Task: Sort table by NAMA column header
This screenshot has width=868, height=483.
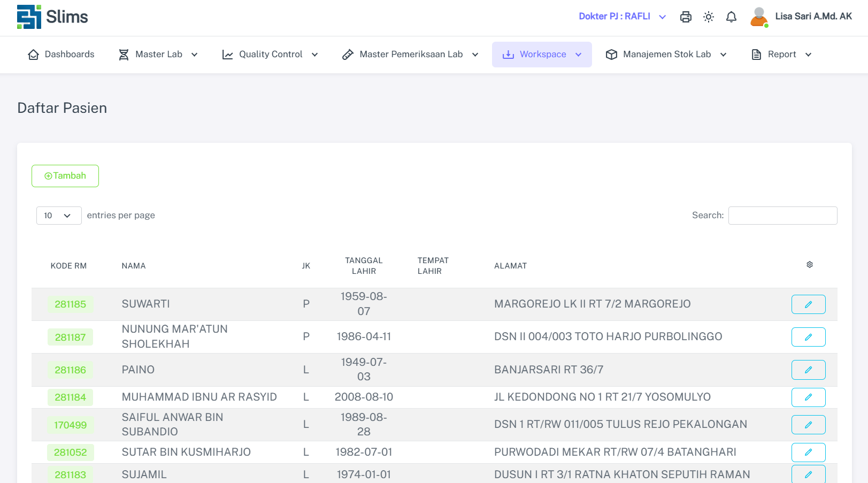Action: point(134,266)
